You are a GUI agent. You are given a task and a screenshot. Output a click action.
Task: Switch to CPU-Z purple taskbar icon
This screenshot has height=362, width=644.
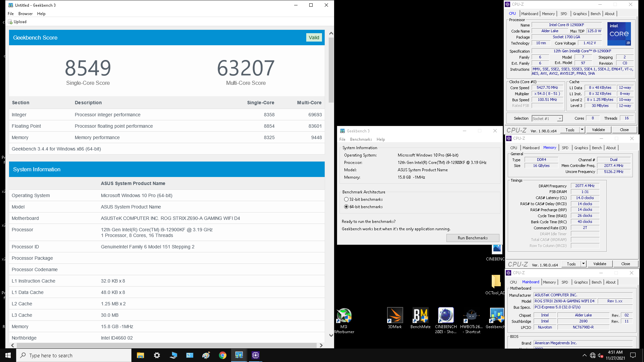(255, 355)
